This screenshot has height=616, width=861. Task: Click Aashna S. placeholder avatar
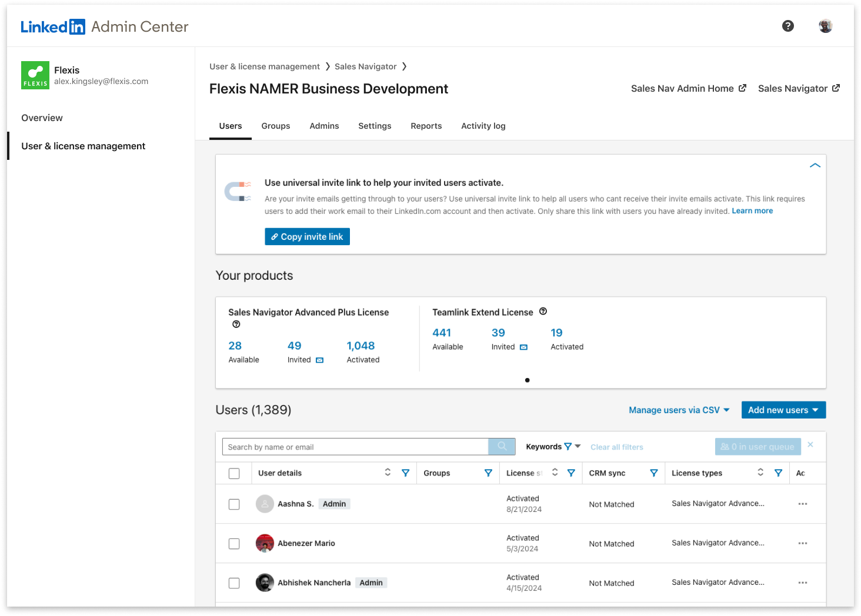tap(265, 504)
